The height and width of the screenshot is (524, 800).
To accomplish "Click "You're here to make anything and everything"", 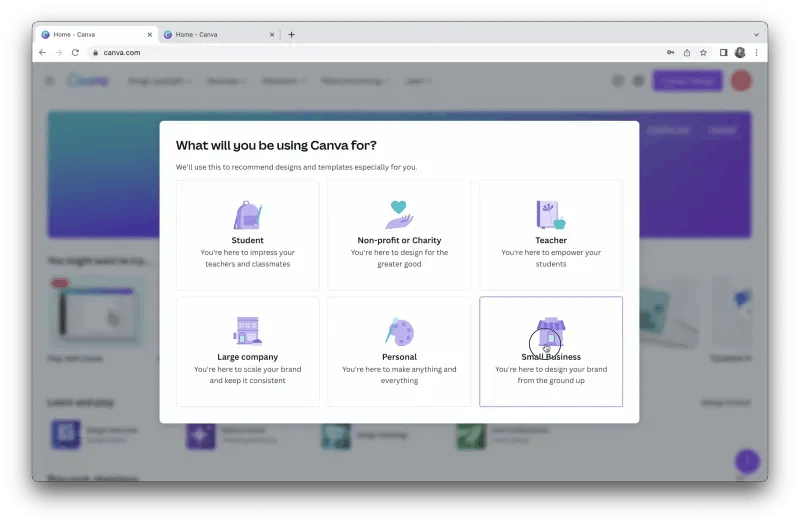I will click(x=399, y=375).
